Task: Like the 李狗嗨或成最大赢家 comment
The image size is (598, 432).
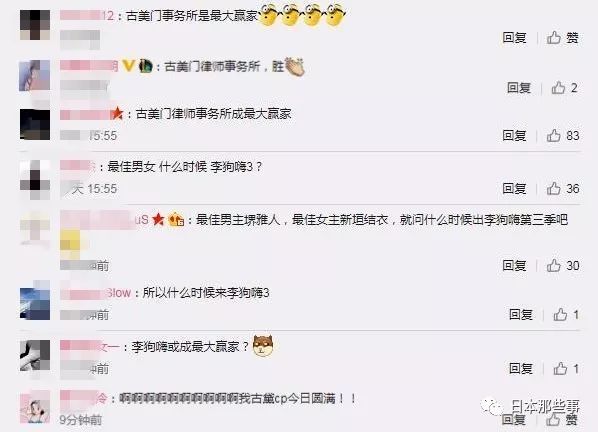Action: coord(566,369)
